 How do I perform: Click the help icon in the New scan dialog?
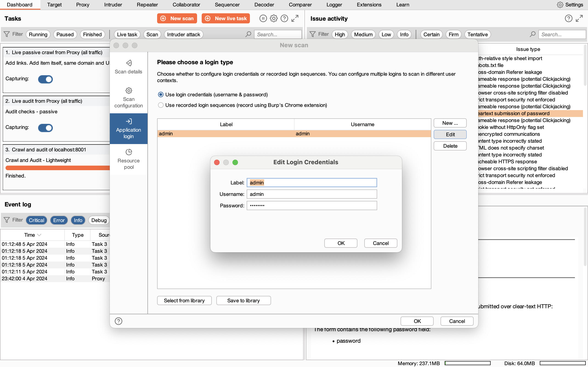click(x=118, y=321)
